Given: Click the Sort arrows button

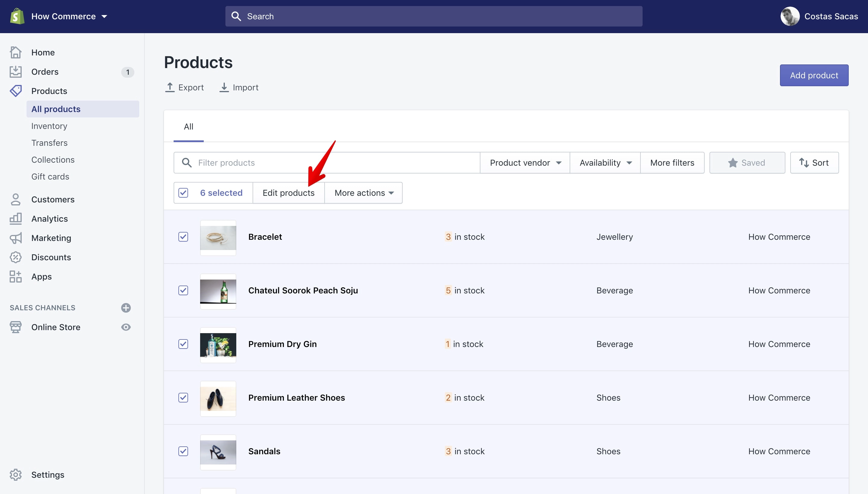Looking at the screenshot, I should 814,163.
